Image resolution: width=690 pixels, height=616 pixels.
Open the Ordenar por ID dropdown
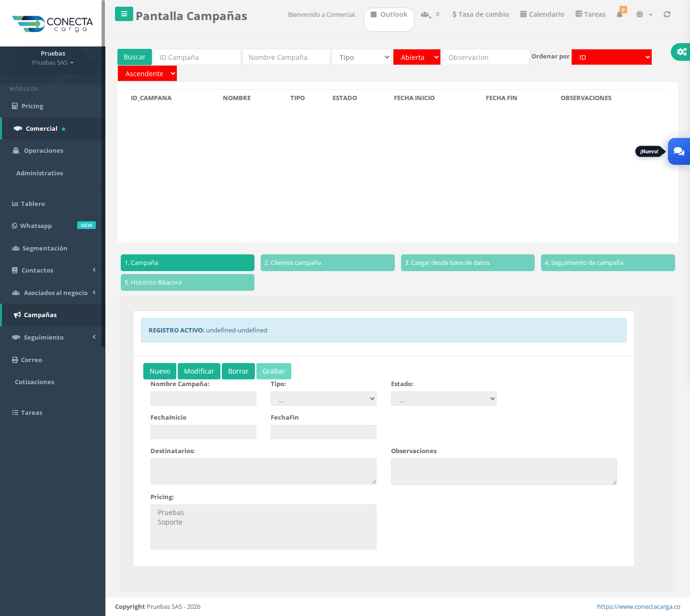coord(611,57)
